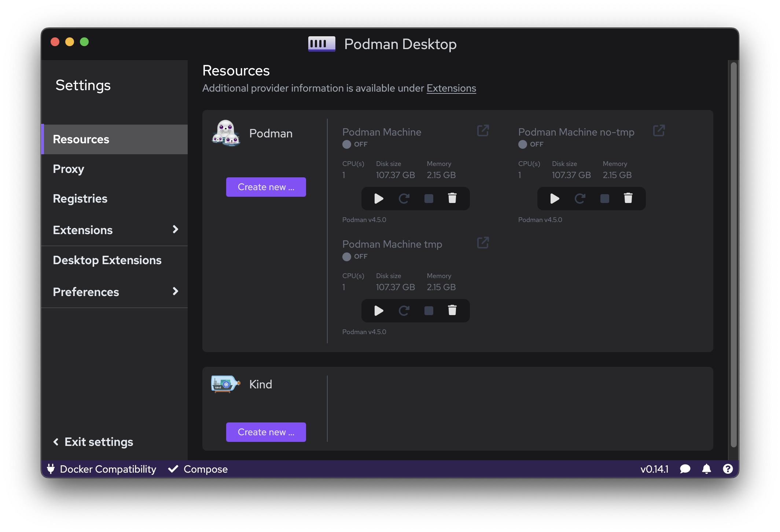Click the Compose checkmark icon
This screenshot has width=780, height=532.
[x=173, y=469]
